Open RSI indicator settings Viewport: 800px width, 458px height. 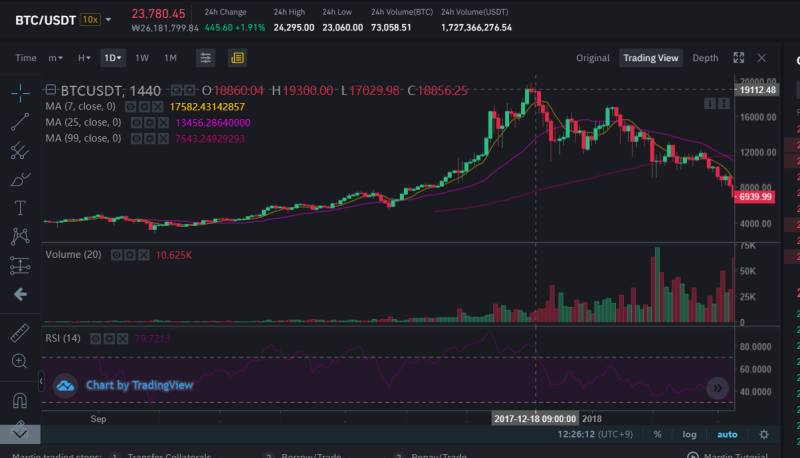(109, 339)
